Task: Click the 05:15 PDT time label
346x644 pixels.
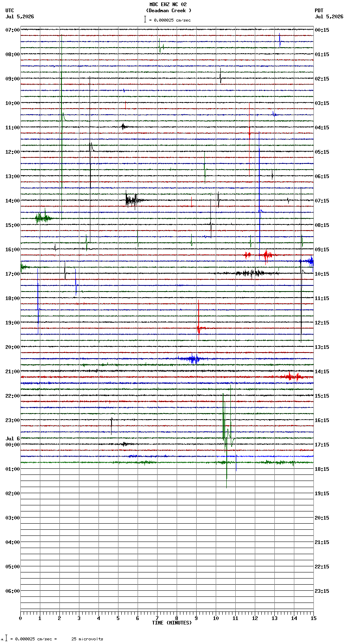Action: tap(322, 152)
